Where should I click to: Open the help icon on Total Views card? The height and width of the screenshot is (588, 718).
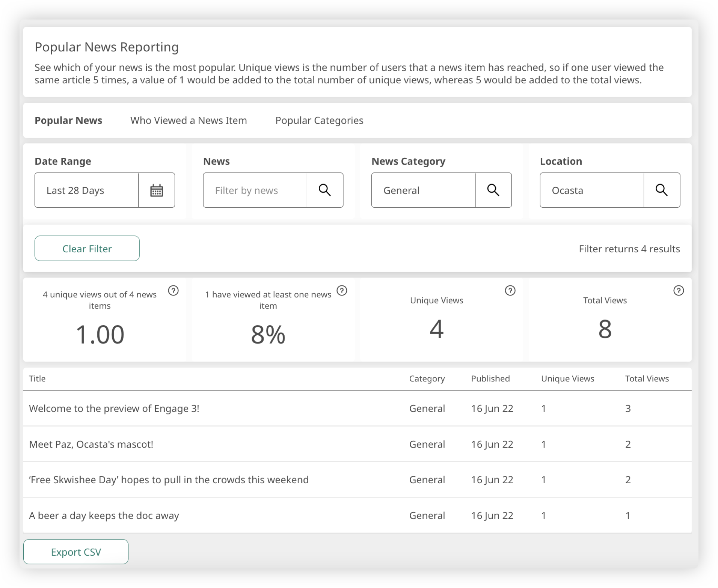coord(679,291)
